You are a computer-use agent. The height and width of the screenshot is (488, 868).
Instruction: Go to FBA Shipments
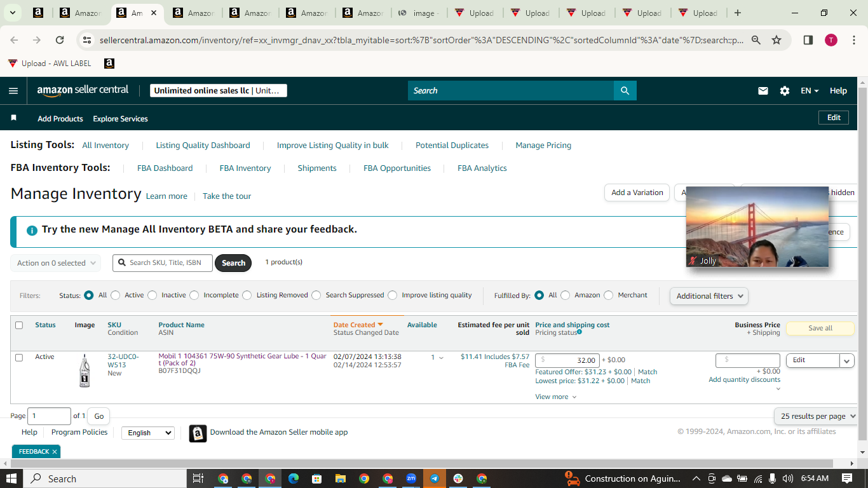click(x=317, y=168)
